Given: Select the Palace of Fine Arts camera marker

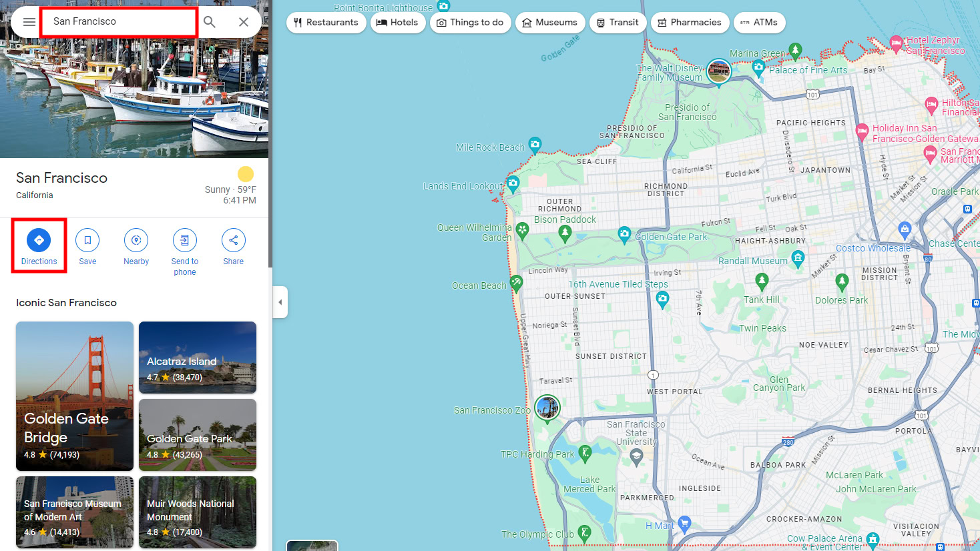Looking at the screenshot, I should click(758, 67).
